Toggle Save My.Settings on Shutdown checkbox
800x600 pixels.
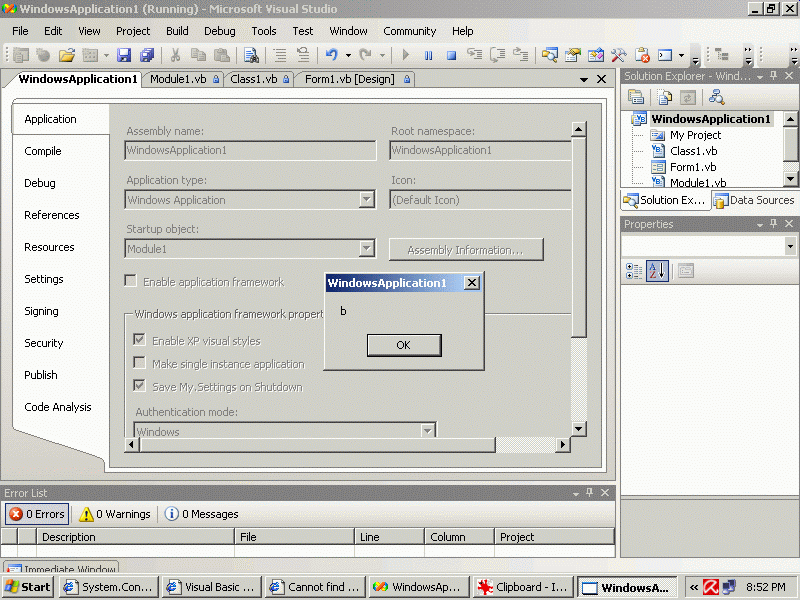pyautogui.click(x=140, y=386)
